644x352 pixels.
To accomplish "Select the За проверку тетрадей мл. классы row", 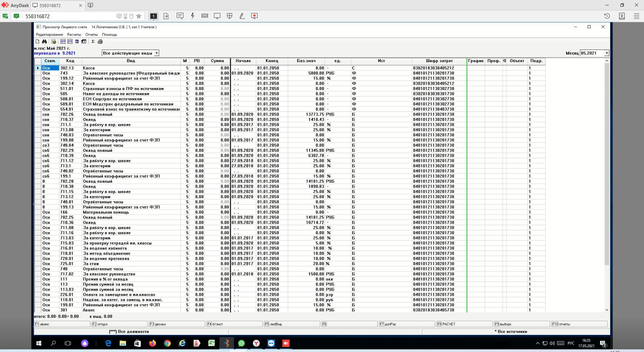I will [x=290, y=243].
